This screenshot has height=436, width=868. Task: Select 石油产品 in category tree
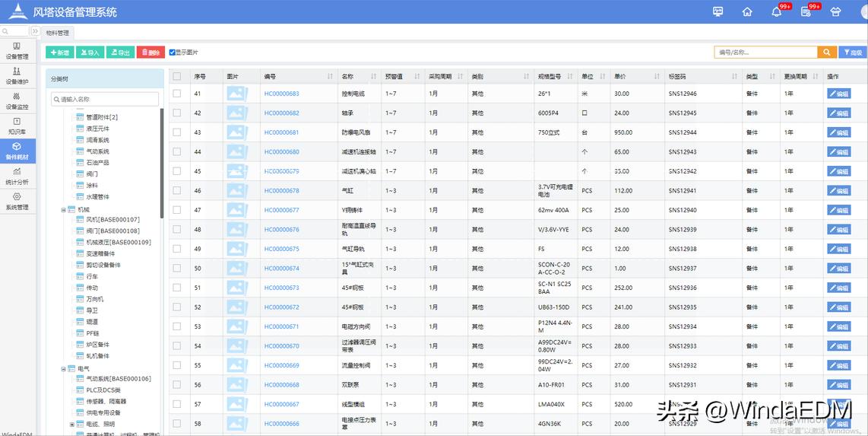tap(97, 163)
